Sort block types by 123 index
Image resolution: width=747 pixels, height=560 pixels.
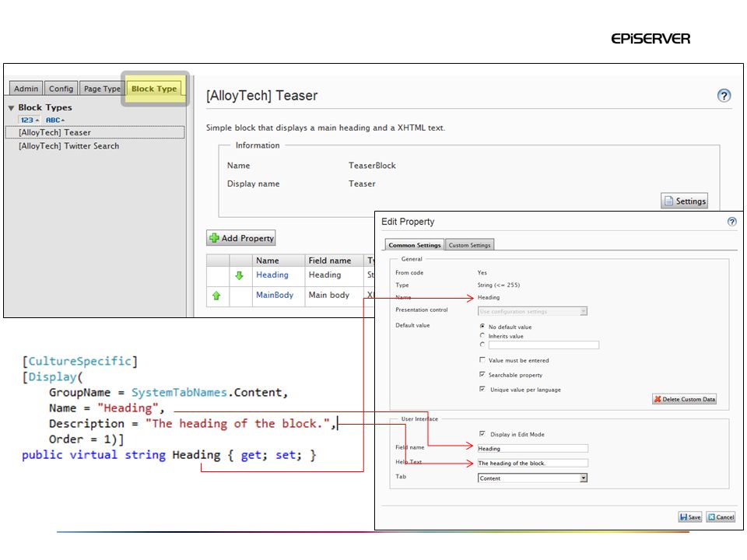point(29,120)
